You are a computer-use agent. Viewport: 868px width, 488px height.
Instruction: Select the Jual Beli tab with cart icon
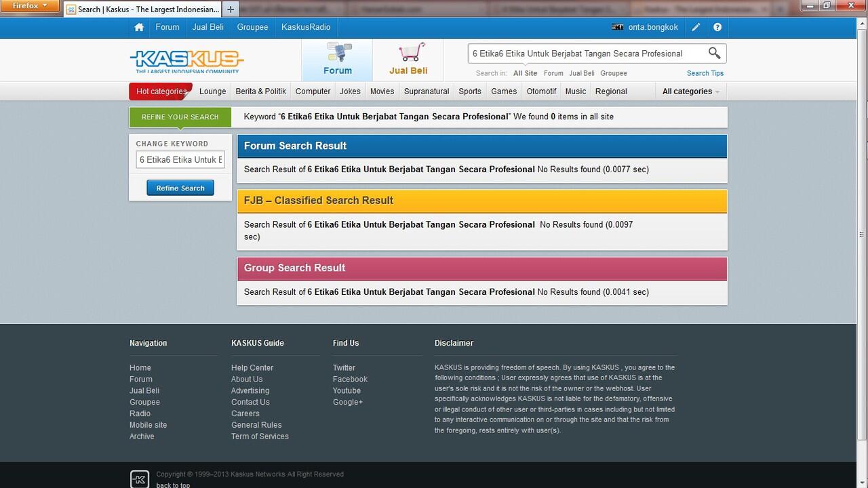click(408, 60)
